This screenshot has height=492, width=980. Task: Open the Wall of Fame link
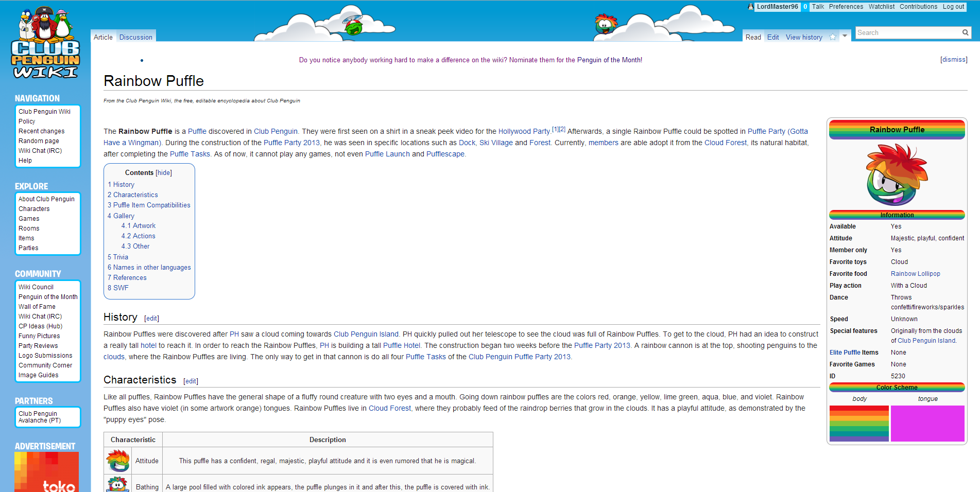(37, 307)
